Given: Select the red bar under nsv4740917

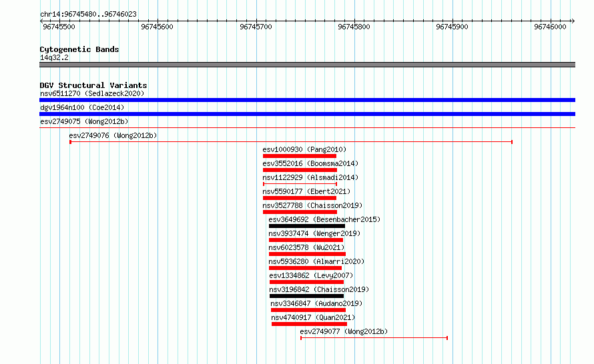Looking at the screenshot, I should point(309,324).
